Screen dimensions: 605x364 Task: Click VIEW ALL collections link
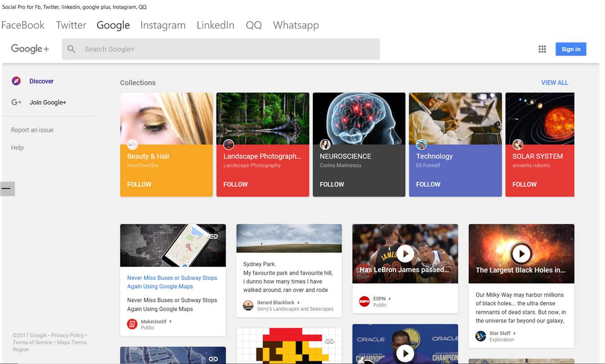tap(555, 83)
